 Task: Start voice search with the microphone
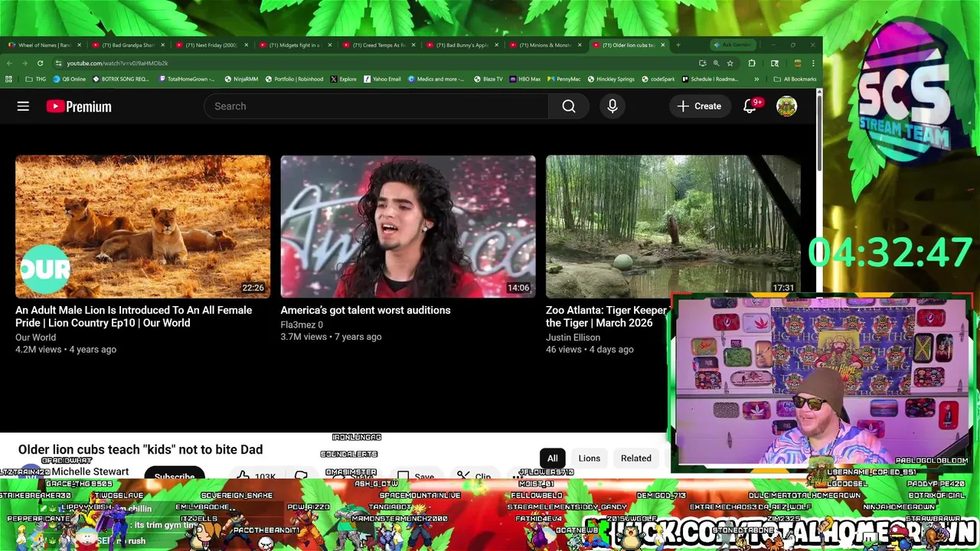612,106
